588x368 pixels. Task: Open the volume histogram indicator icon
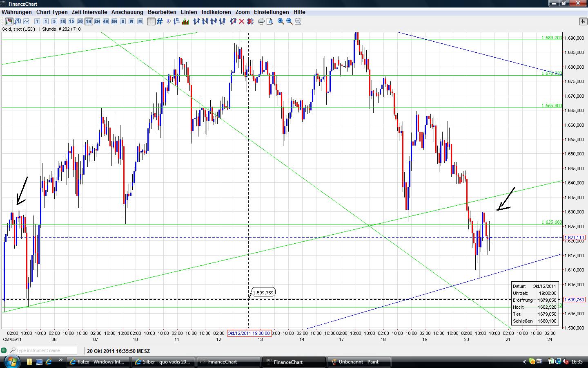coord(186,21)
